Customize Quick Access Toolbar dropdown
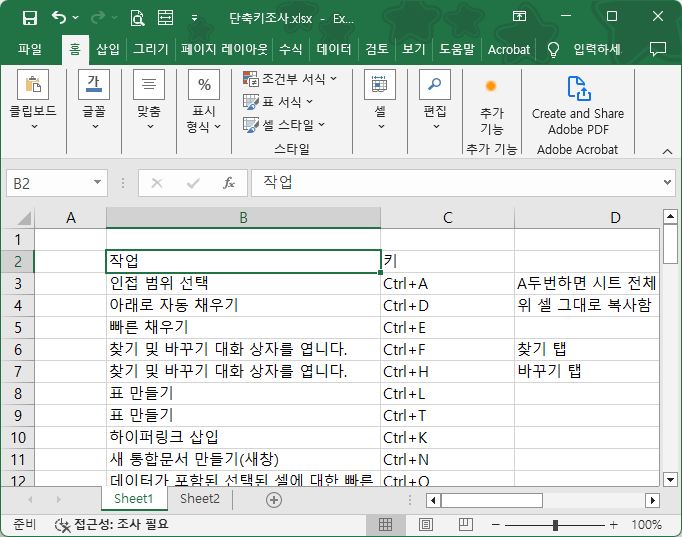The image size is (682, 537). [194, 18]
